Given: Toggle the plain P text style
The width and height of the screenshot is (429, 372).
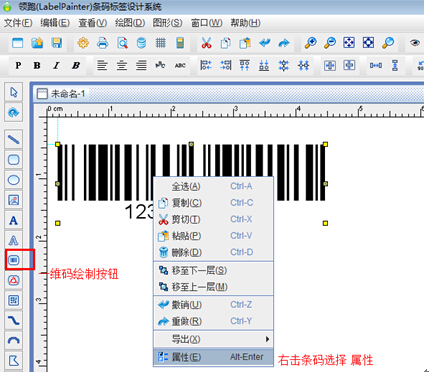Looking at the screenshot, I should pyautogui.click(x=18, y=65).
